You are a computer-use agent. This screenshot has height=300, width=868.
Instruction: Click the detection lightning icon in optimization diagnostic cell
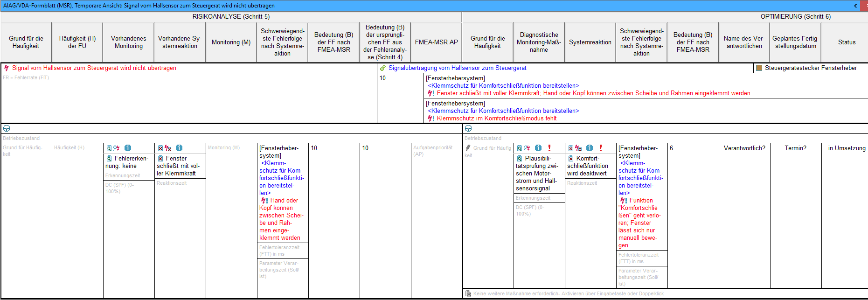coord(527,148)
